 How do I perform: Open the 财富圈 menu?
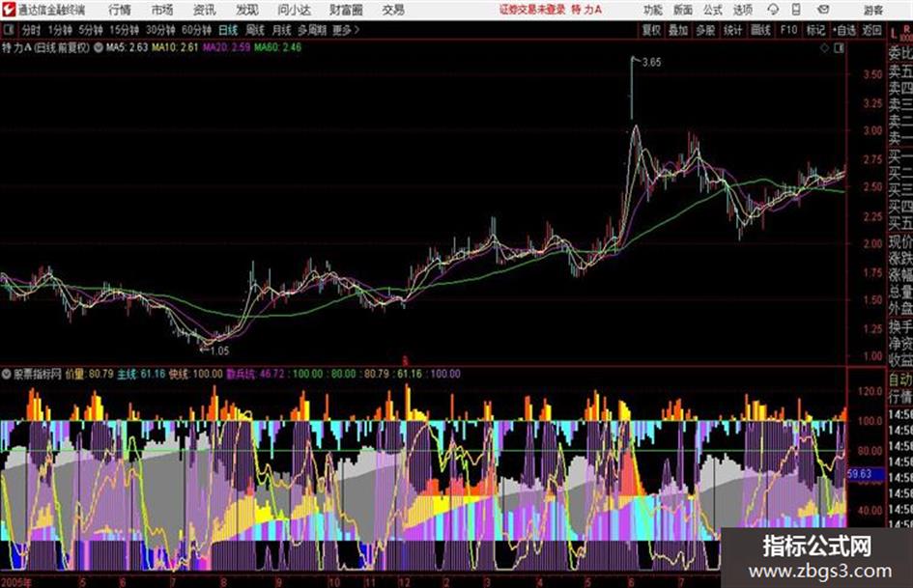[346, 10]
